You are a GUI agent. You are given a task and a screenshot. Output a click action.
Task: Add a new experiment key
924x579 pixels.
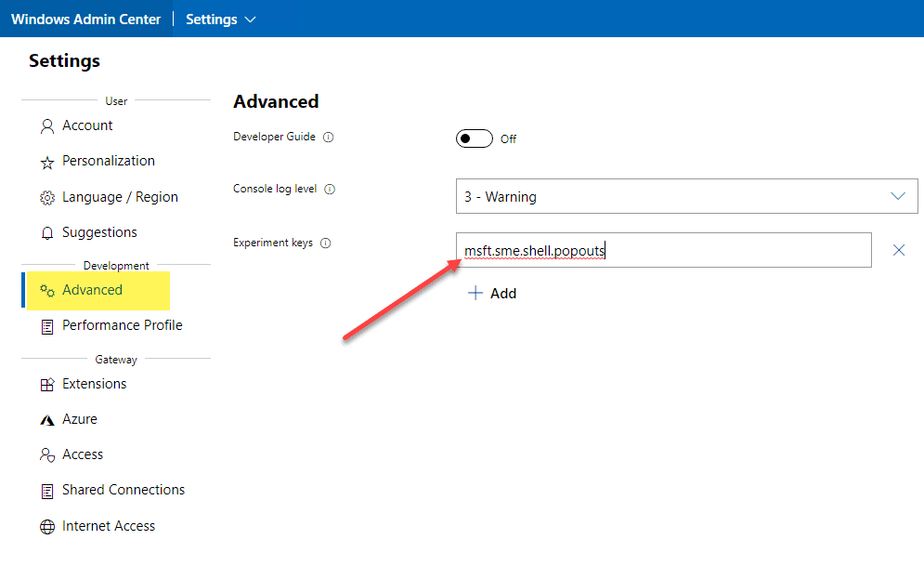(492, 294)
